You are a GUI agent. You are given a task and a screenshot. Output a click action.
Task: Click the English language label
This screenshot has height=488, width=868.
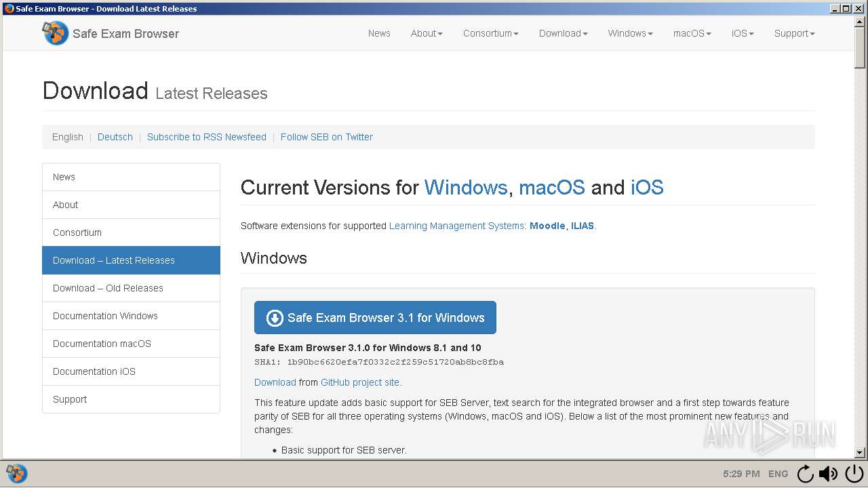tap(68, 137)
